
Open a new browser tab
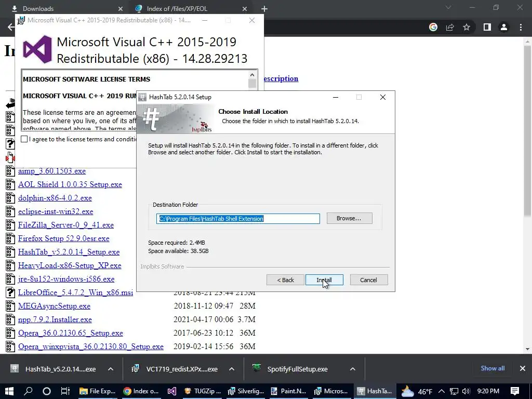pos(264,9)
